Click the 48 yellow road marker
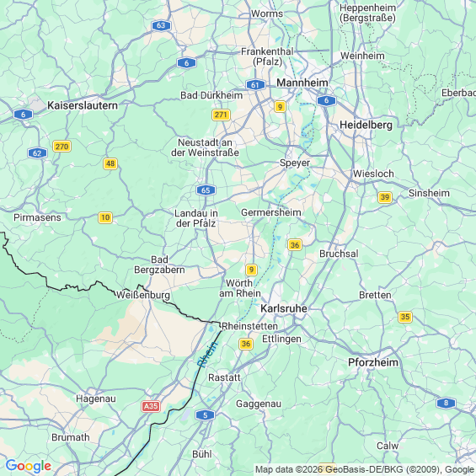 click(110, 163)
